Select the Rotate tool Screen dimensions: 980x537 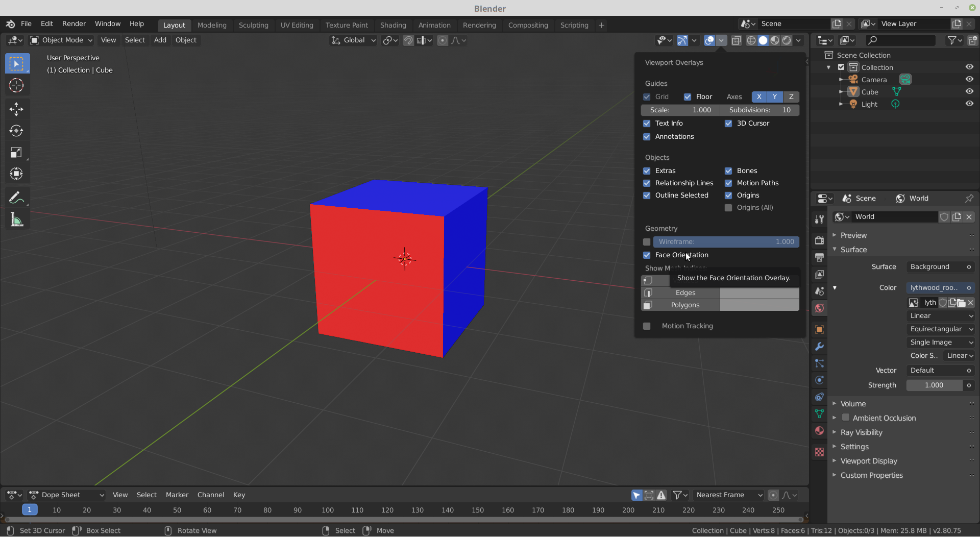pyautogui.click(x=17, y=131)
